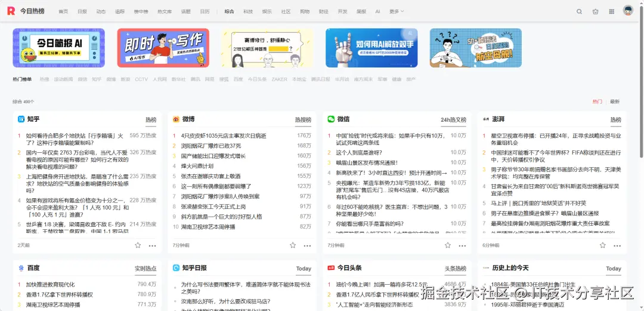The image size is (644, 311).
Task: Filter by the 新华社 tag
Action: [179, 79]
